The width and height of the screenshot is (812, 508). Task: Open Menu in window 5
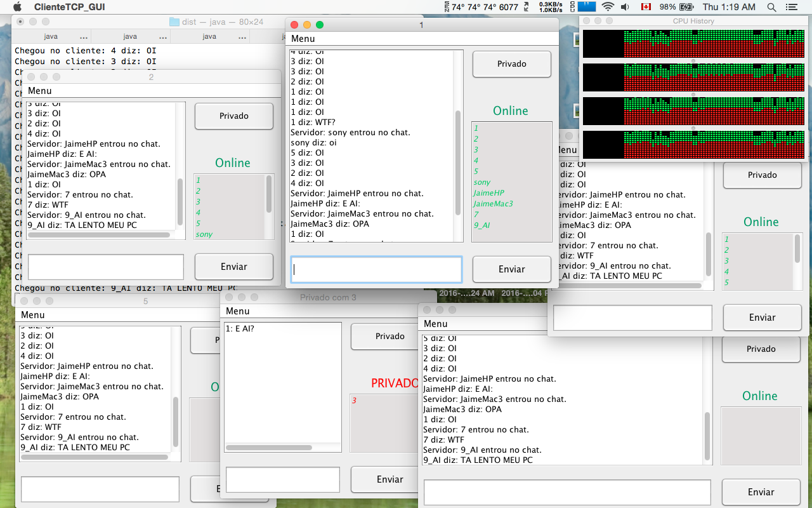pyautogui.click(x=32, y=314)
